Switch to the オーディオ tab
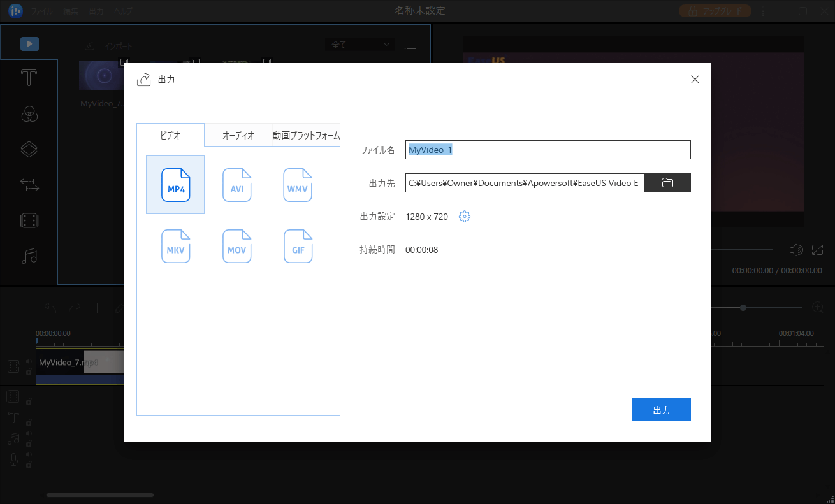Screen dimensions: 835x504 (x=238, y=135)
